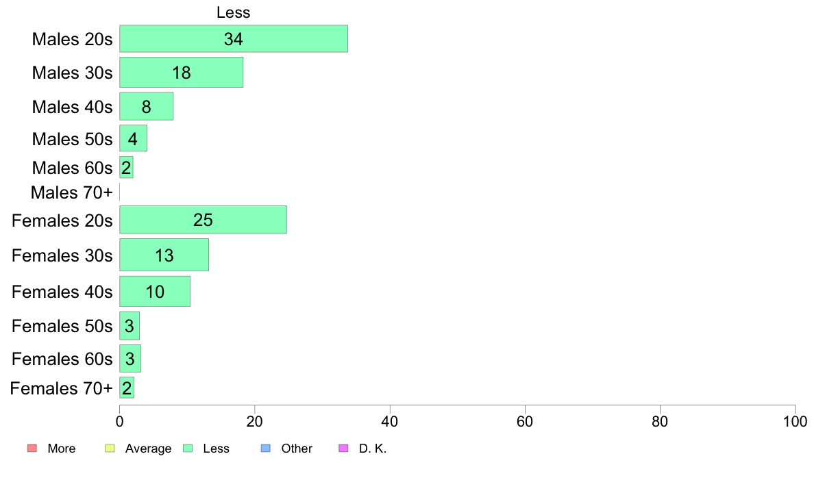Click the Males 40s bar labeled 8

pyautogui.click(x=147, y=106)
